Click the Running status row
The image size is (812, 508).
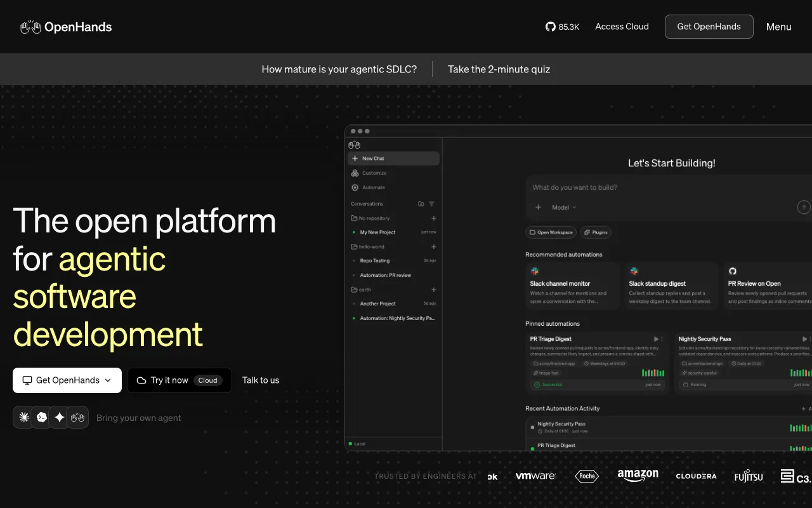point(745,385)
